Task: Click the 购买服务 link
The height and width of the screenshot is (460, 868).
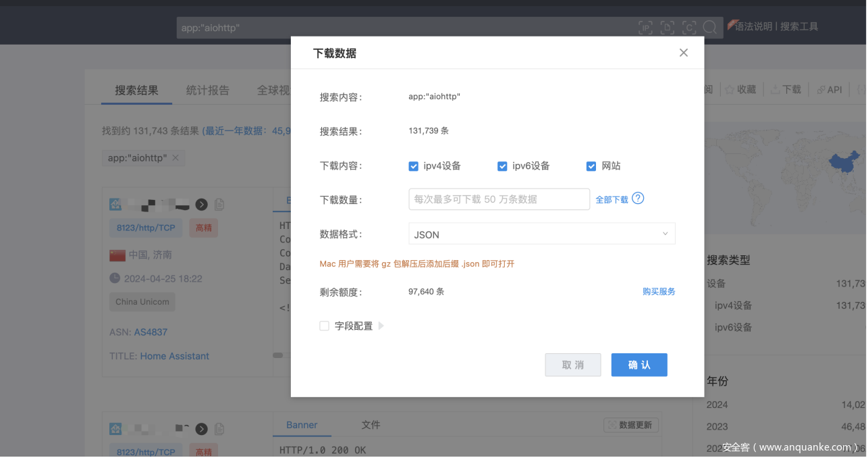Action: tap(659, 292)
